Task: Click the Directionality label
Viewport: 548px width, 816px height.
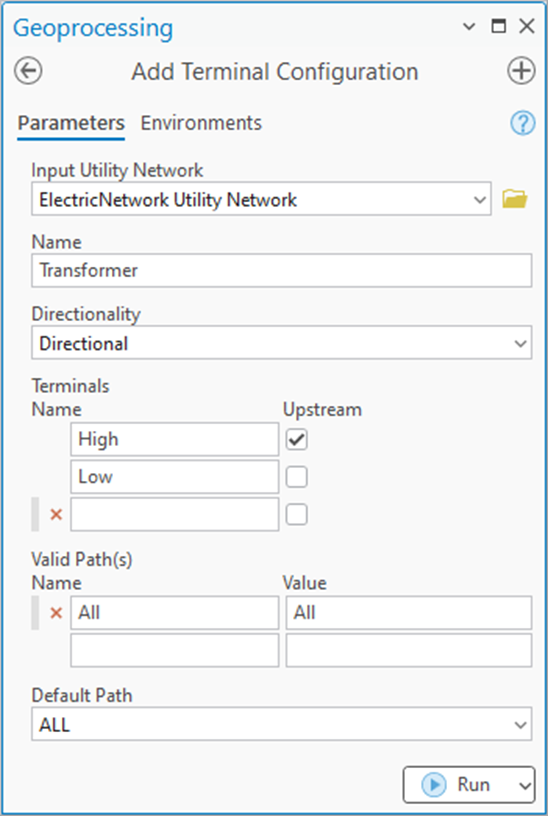Action: pos(86,314)
